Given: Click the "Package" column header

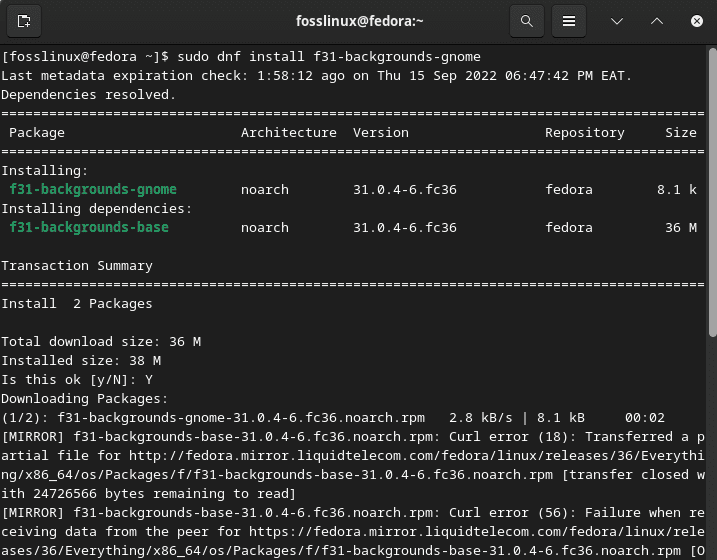Looking at the screenshot, I should tap(37, 133).
